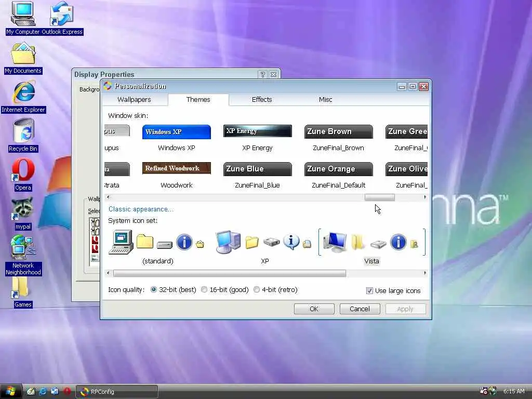Switch to the Wallpapers tab
The image size is (532, 399).
click(x=134, y=99)
